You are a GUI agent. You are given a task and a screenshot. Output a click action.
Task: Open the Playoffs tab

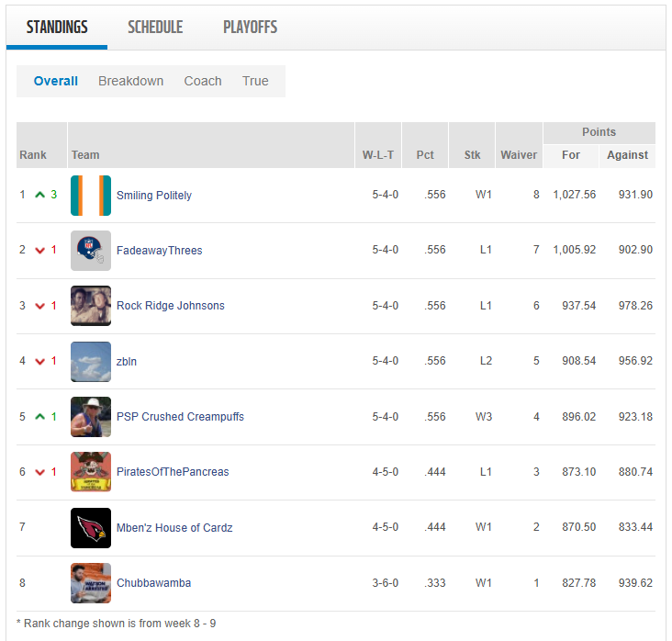tap(250, 28)
